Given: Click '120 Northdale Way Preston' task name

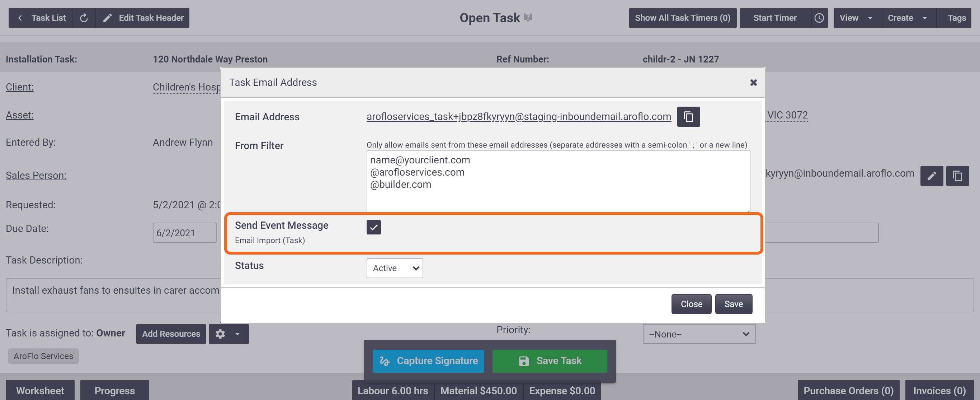Looking at the screenshot, I should (210, 60).
